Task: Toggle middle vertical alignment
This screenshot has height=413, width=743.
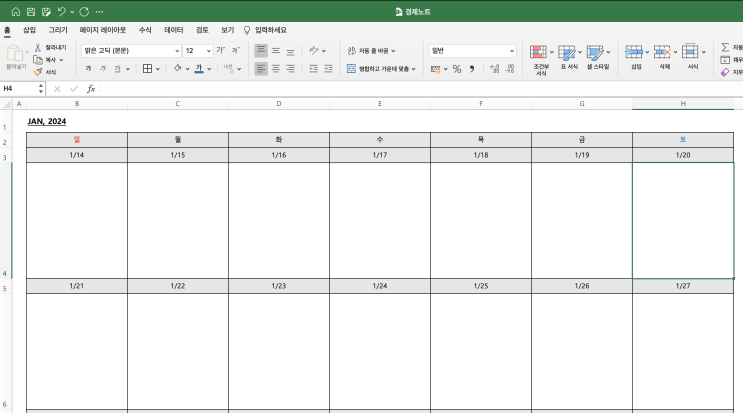Action: [276, 51]
